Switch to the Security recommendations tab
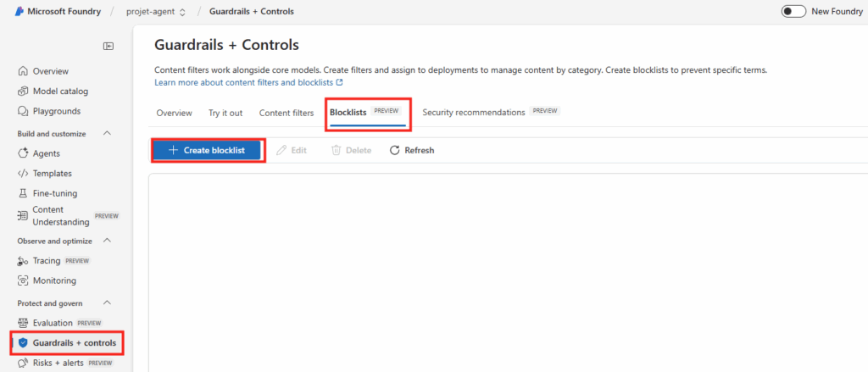Screen dimensions: 868x372 (473, 113)
